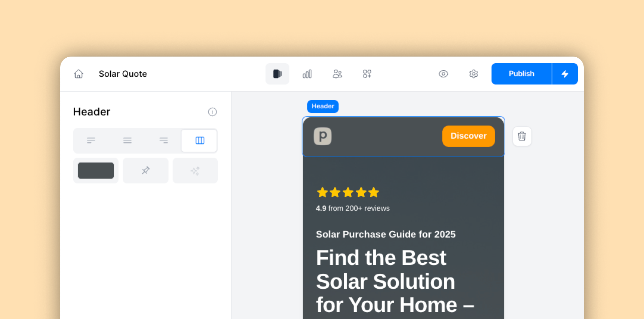Open the contacts people tab

(x=337, y=74)
